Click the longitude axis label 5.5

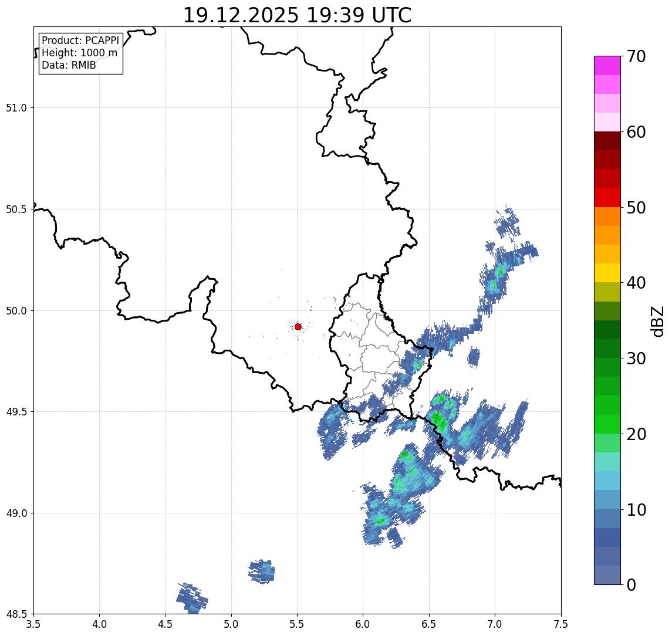point(298,624)
